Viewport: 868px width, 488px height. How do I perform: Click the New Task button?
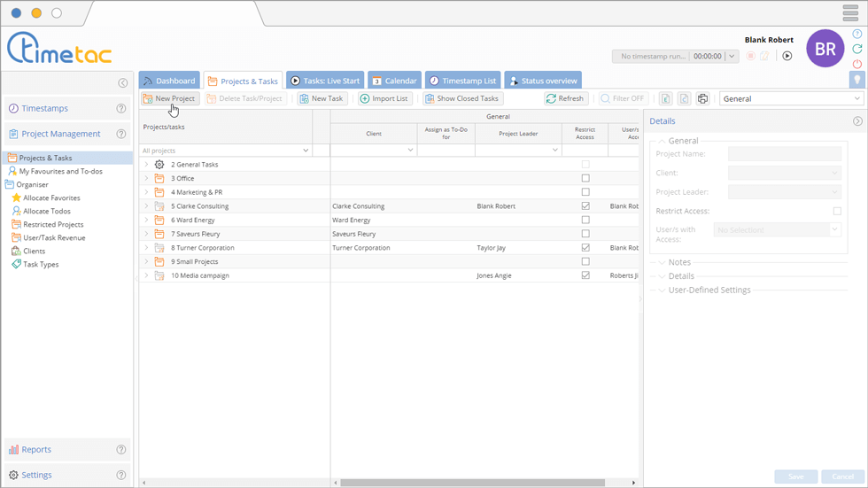click(x=321, y=98)
